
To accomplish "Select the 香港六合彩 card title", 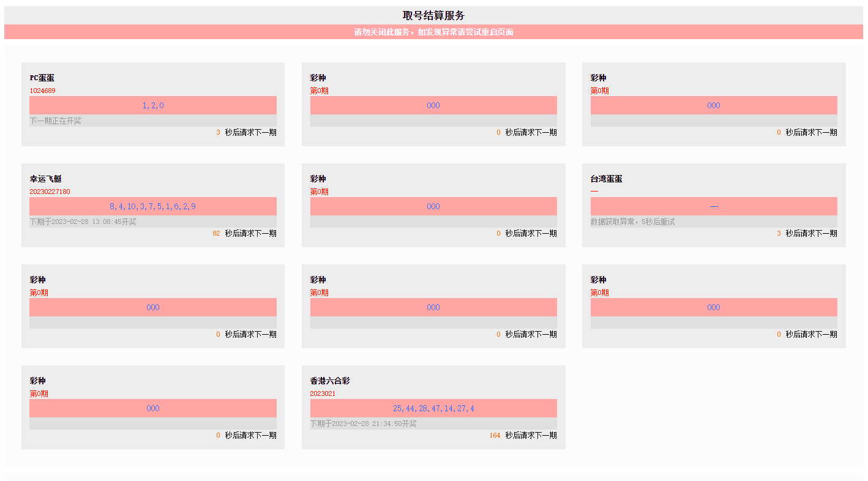I will (330, 381).
